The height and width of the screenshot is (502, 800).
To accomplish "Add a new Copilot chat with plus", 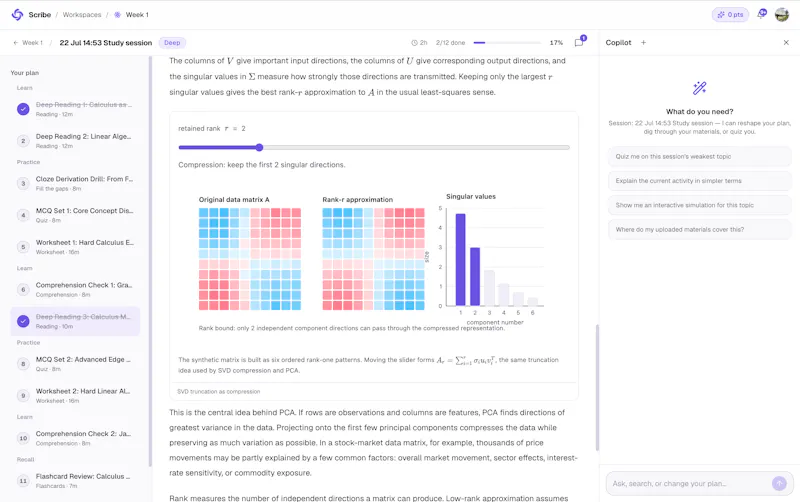I will tap(643, 43).
